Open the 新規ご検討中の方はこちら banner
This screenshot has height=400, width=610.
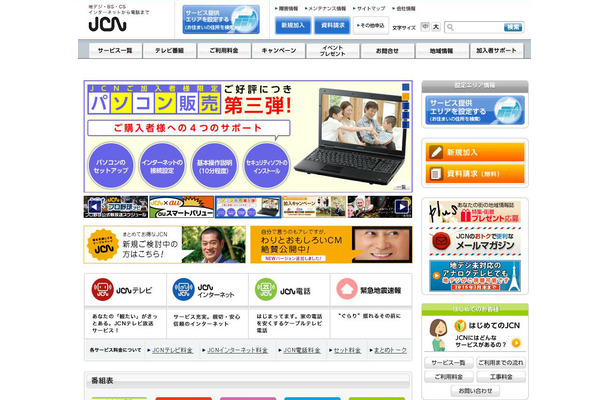click(x=165, y=245)
